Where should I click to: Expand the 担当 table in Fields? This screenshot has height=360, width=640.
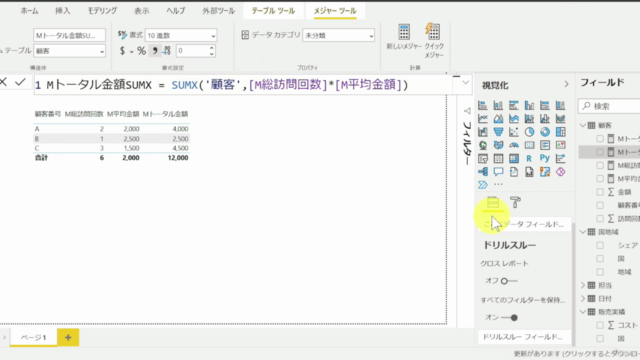tap(583, 285)
